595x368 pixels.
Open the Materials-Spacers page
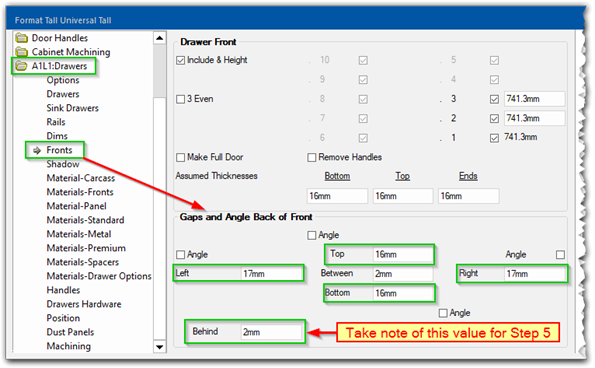tap(83, 262)
